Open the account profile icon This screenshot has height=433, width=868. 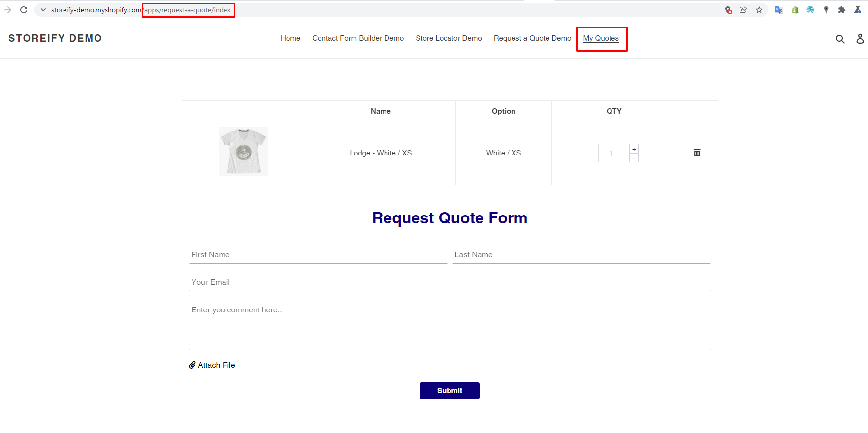[860, 39]
